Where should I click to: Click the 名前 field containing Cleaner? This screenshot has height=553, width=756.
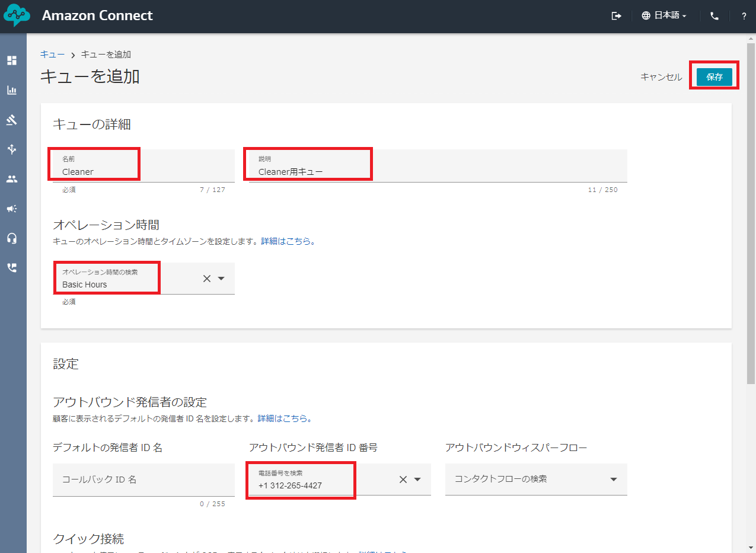tap(143, 165)
